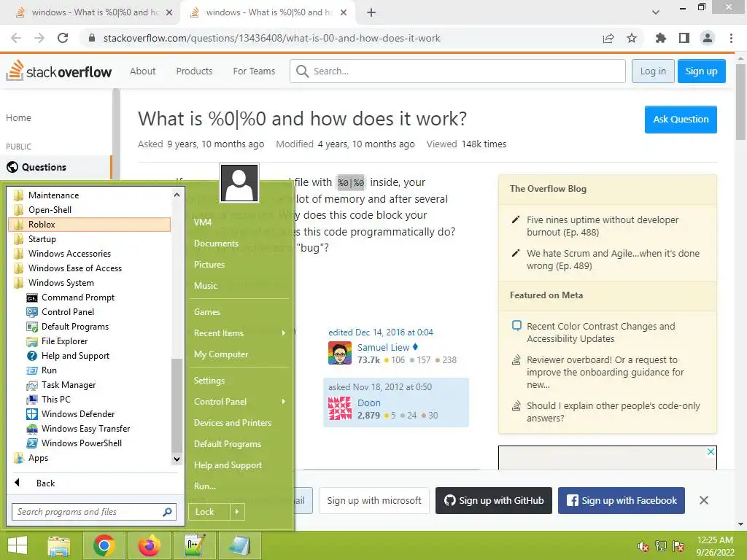Sign up with Facebook
Screen dimensions: 747x560
(x=622, y=500)
